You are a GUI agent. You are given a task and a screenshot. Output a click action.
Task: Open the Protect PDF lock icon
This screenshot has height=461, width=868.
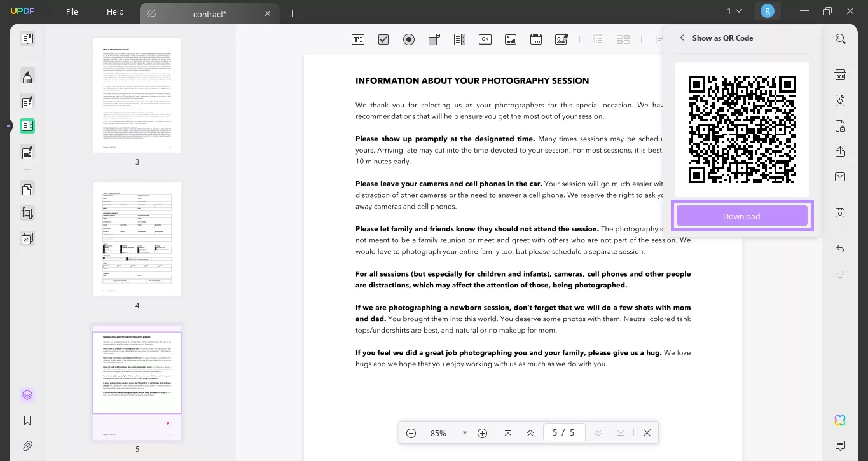click(x=841, y=126)
